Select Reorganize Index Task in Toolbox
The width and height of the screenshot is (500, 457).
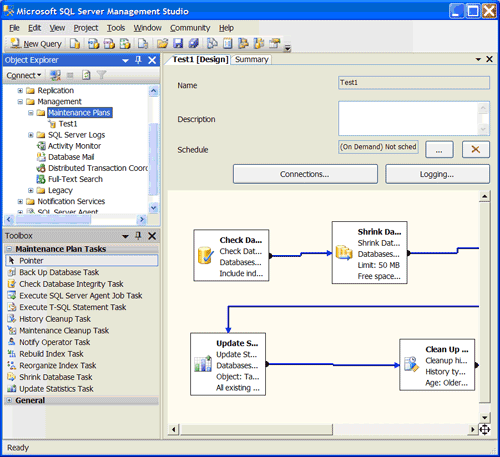pyautogui.click(x=57, y=366)
